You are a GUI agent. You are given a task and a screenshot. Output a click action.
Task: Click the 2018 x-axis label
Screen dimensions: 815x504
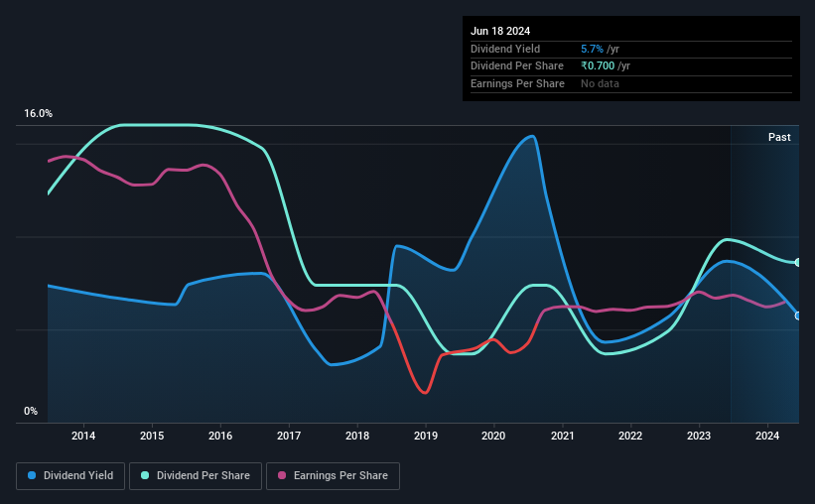(357, 436)
